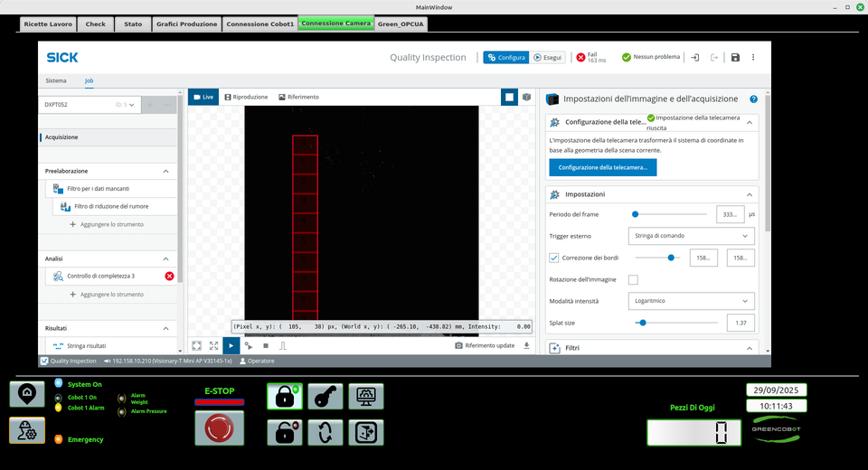Click Riferimento update button
868x470 pixels.
coord(485,345)
